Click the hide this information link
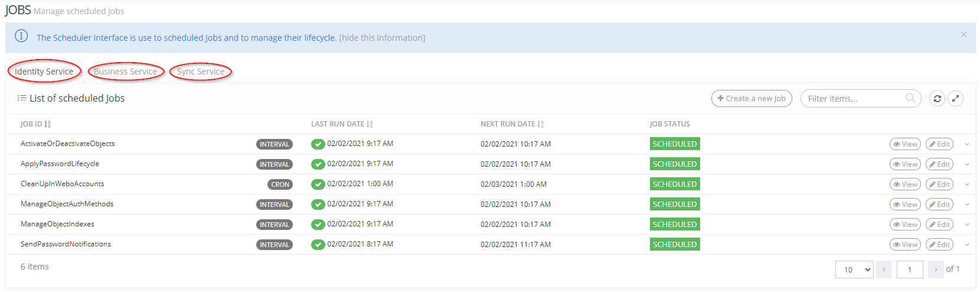Viewport: 980px width, 292px height. coord(382,38)
